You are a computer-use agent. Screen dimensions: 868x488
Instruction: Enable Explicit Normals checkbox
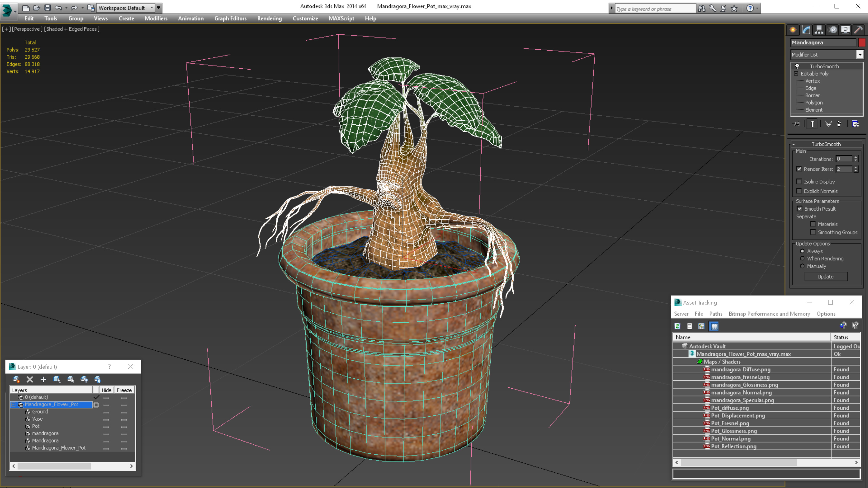(x=799, y=191)
